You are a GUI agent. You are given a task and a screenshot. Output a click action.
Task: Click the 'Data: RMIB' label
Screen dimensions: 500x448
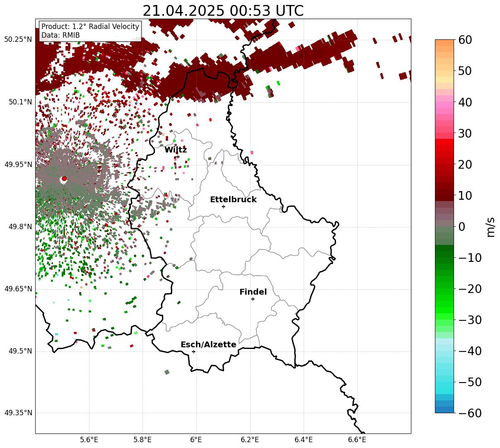(x=60, y=35)
